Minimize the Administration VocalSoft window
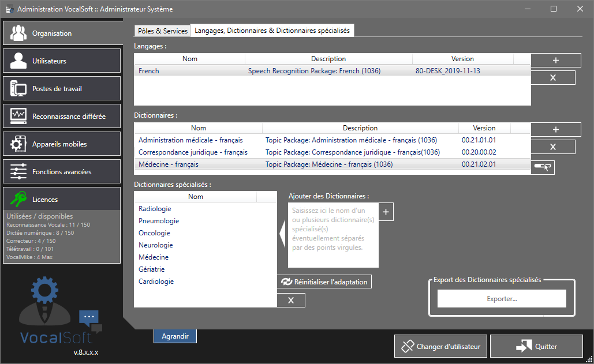594x364 pixels. point(528,9)
